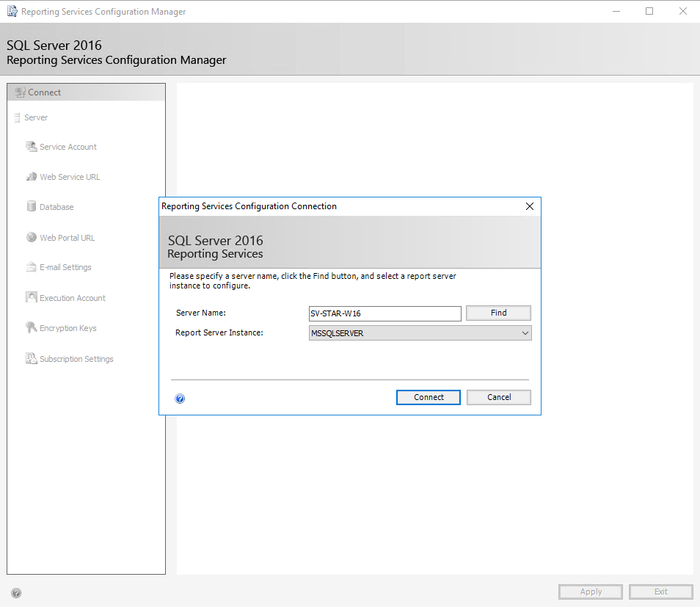Viewport: 700px width, 607px height.
Task: Click the E-mail Settings envelope icon
Action: coord(32,267)
